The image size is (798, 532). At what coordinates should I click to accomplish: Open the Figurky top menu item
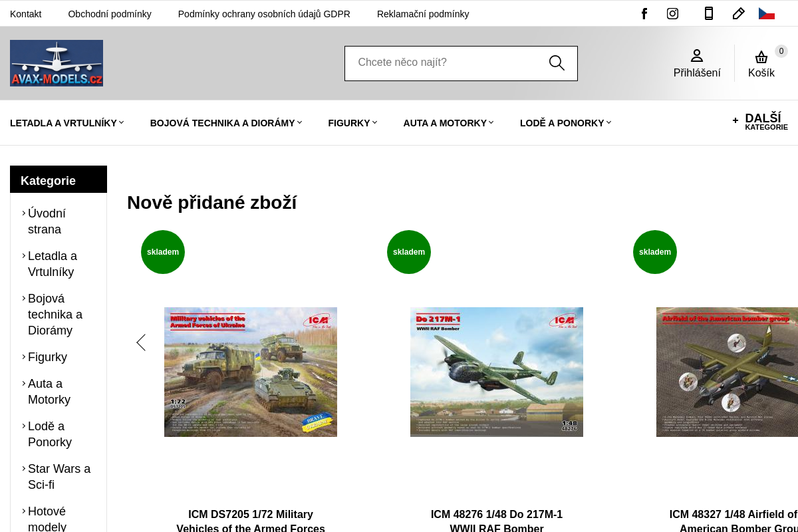click(x=352, y=123)
